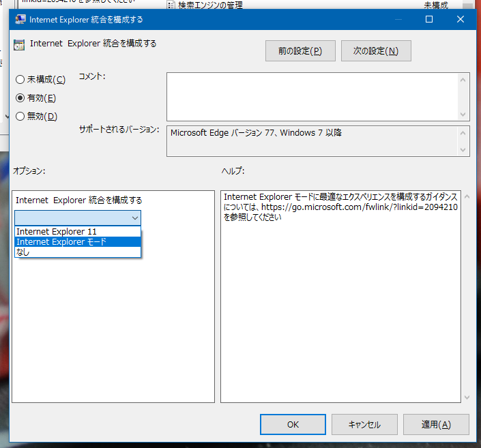Image resolution: width=481 pixels, height=448 pixels.
Task: Click the comment box scroll down arrow
Action: tap(463, 115)
